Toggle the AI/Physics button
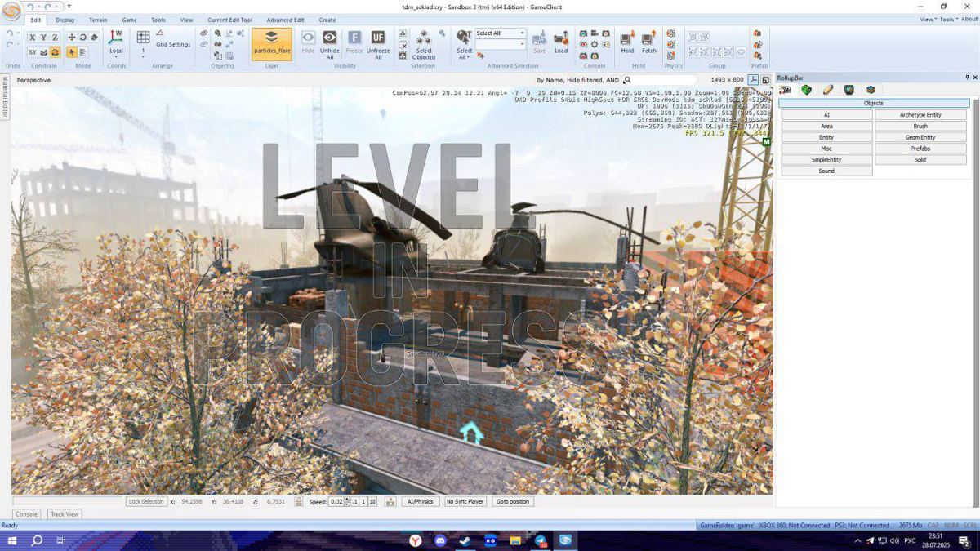 pyautogui.click(x=420, y=501)
